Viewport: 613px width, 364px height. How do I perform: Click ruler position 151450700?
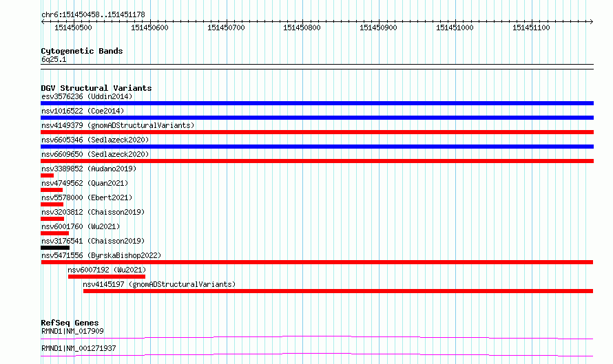(x=226, y=28)
